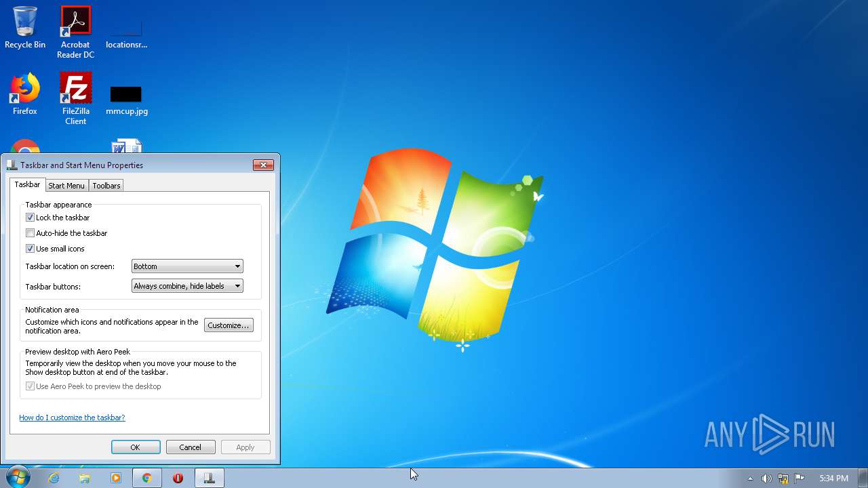The width and height of the screenshot is (868, 488).
Task: Click the Cancel button
Action: [191, 447]
